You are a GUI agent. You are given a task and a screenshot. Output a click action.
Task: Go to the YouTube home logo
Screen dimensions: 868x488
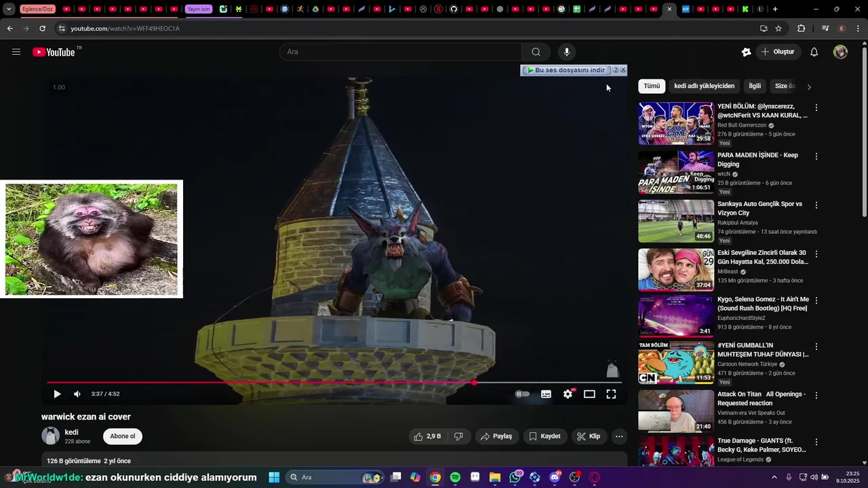pos(54,52)
